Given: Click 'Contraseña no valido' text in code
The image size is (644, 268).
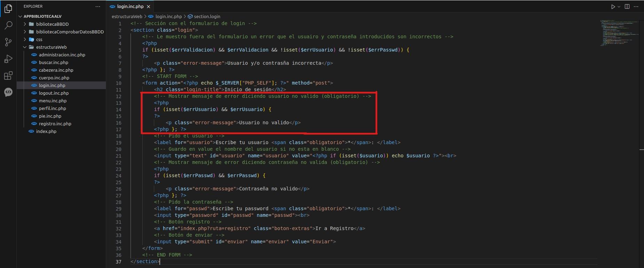Looking at the screenshot, I should (268, 189).
